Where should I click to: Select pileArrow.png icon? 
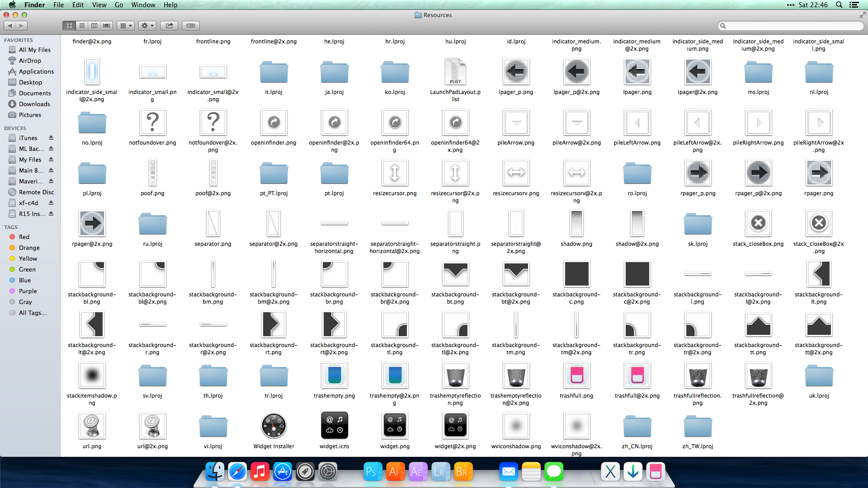pos(516,122)
